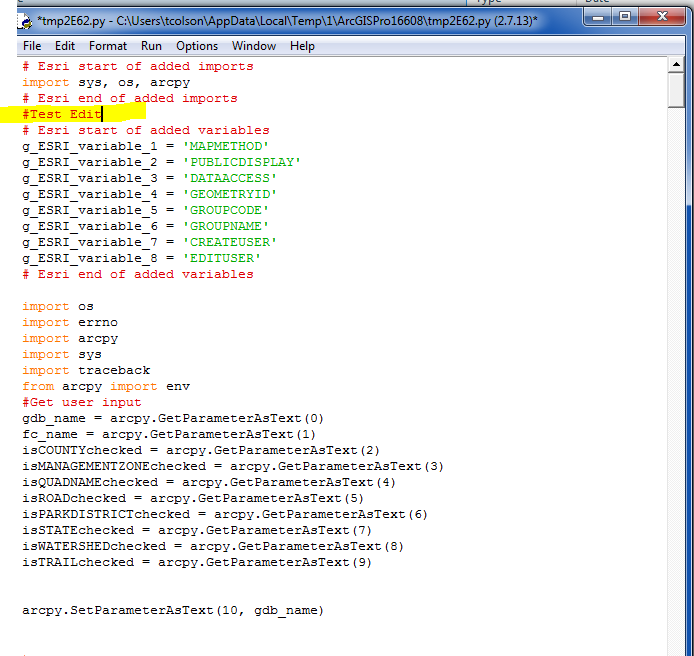The image size is (694, 656).
Task: Click the 'import os' line
Action: (58, 306)
